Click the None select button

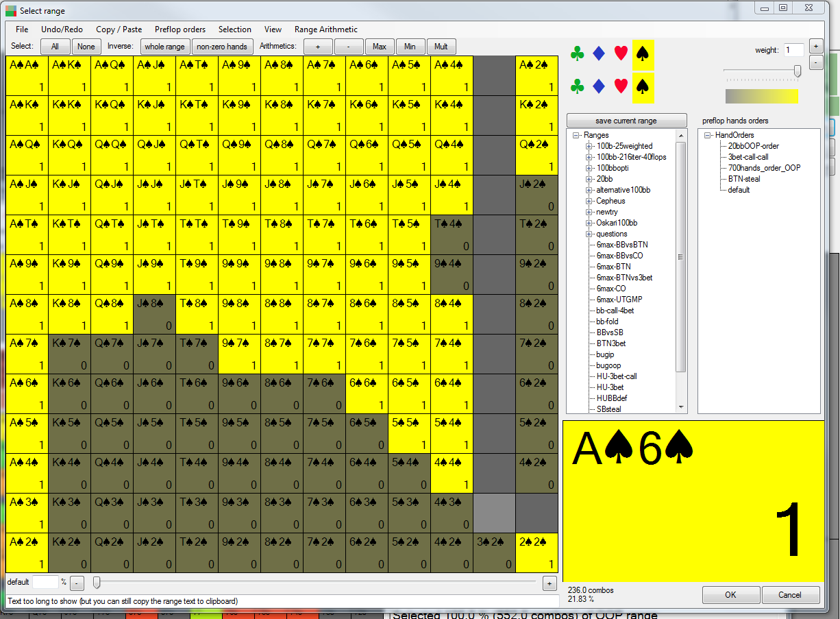(x=86, y=47)
